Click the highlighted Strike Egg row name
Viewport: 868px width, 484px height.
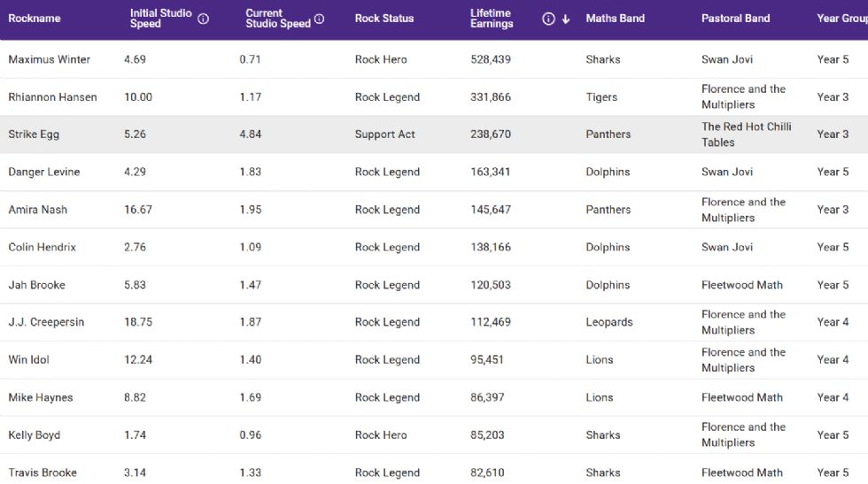[32, 134]
